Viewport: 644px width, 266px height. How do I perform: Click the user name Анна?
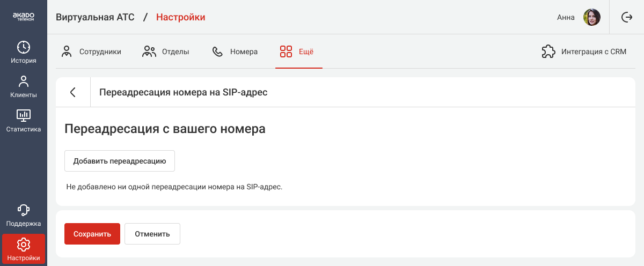point(566,17)
